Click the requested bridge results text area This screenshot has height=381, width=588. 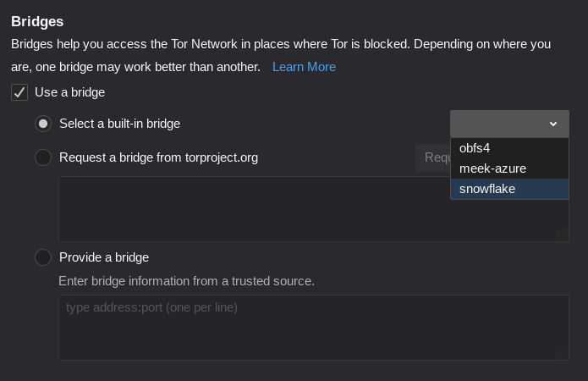[x=314, y=209]
